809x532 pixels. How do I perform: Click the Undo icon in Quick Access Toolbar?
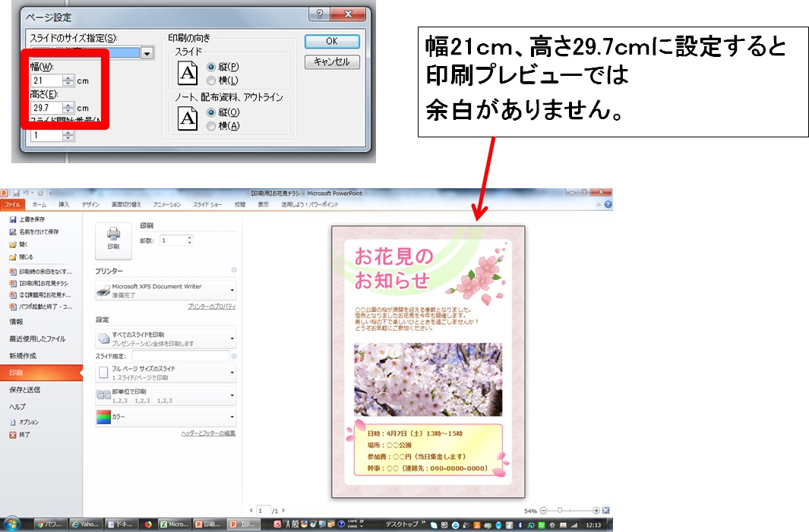coord(28,194)
